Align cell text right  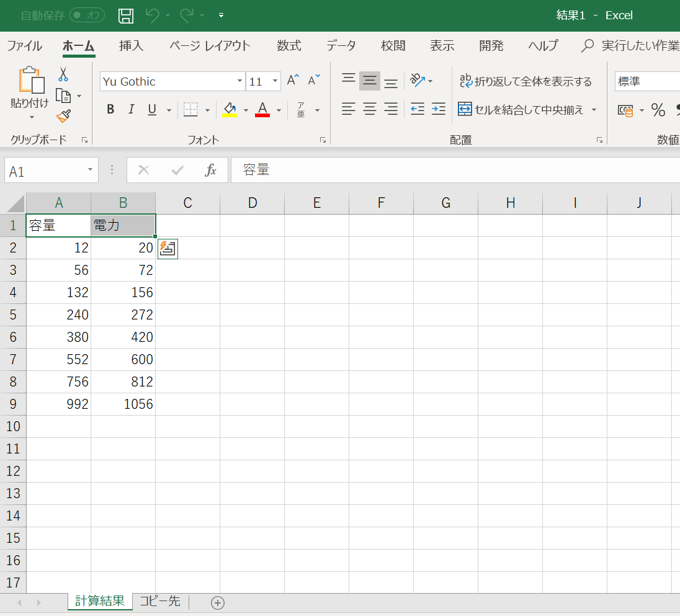pos(391,109)
